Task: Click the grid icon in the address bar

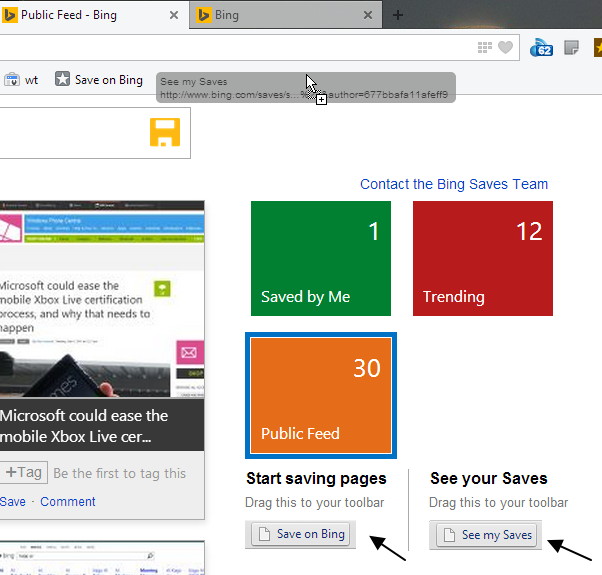Action: click(485, 48)
